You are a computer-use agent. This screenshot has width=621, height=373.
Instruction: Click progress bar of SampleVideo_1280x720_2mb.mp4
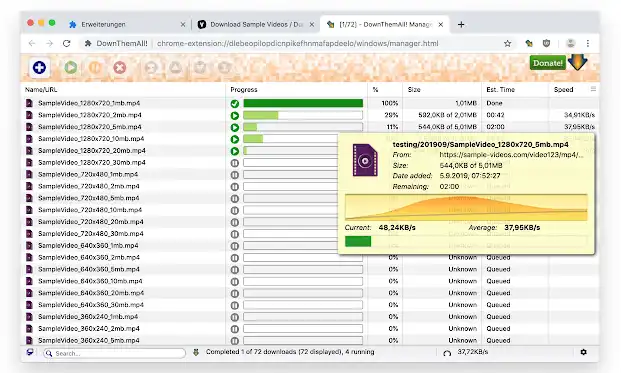[x=303, y=115]
